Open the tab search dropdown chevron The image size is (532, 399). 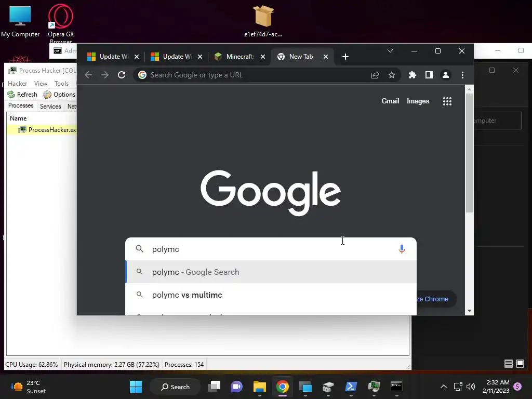pos(390,51)
